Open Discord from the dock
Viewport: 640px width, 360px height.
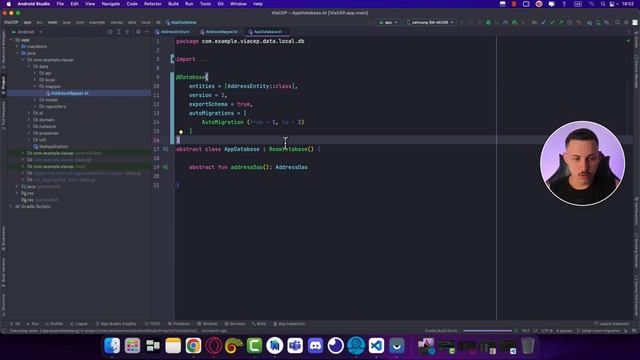tap(316, 346)
